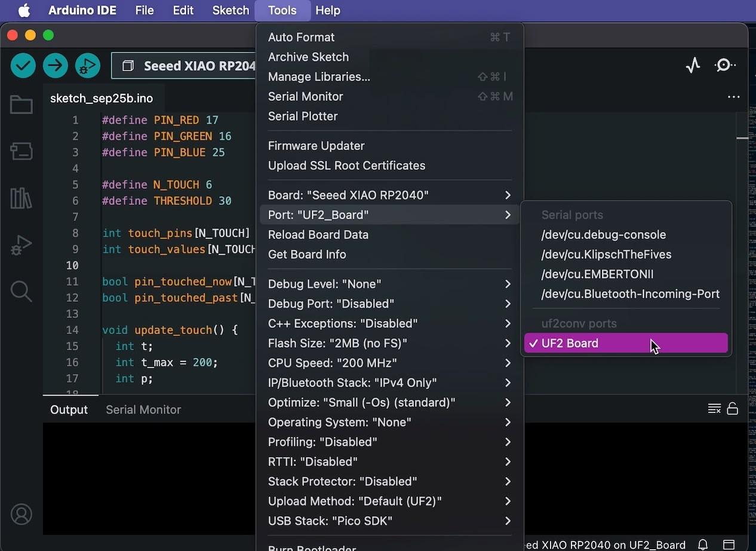Switch to the Serial Monitor panel tab

click(143, 409)
